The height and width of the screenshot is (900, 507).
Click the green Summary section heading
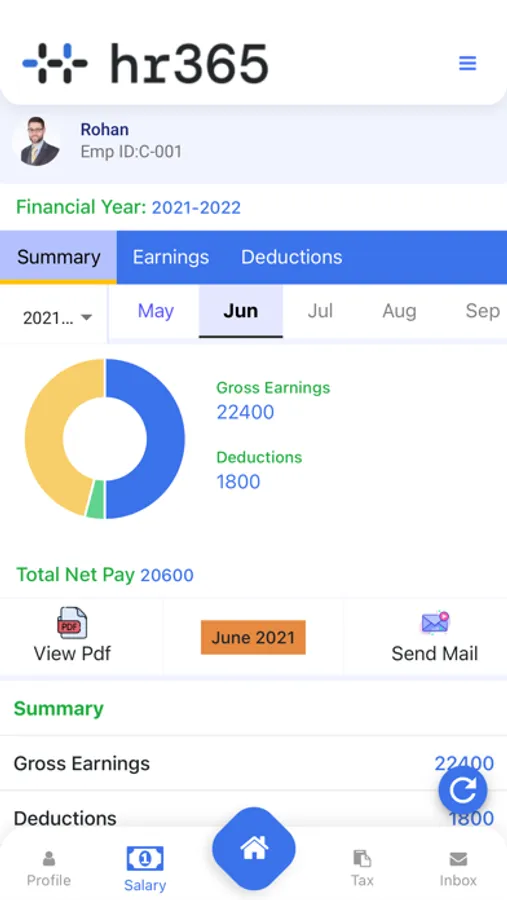coord(59,709)
